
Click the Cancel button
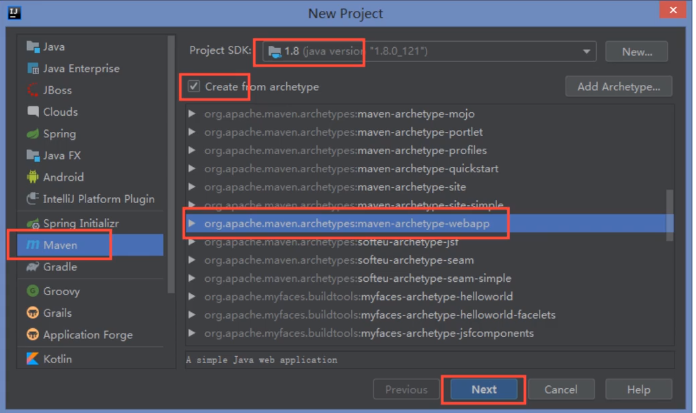tap(561, 389)
